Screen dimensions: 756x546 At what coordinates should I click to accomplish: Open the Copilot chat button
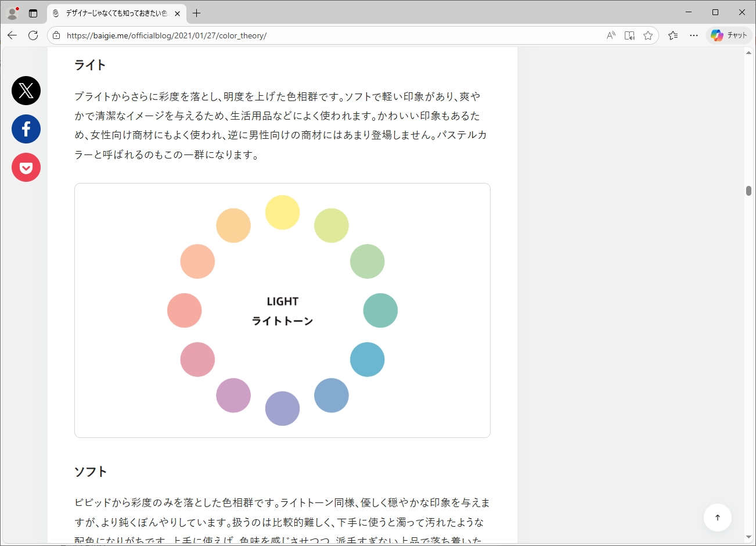click(729, 35)
